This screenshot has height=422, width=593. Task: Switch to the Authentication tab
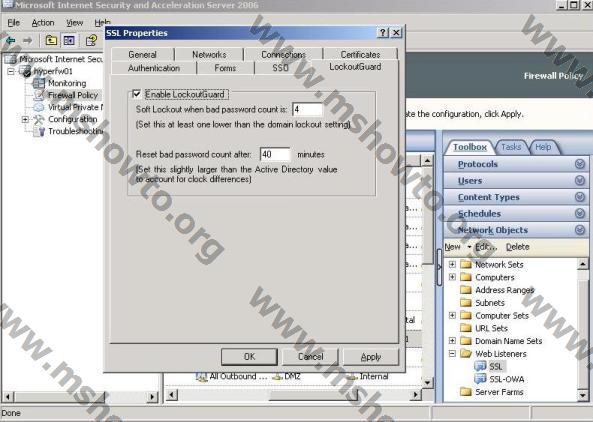[x=154, y=68]
